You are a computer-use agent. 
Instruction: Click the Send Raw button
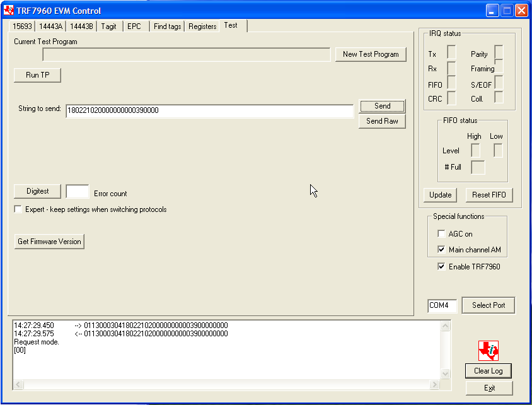[382, 121]
